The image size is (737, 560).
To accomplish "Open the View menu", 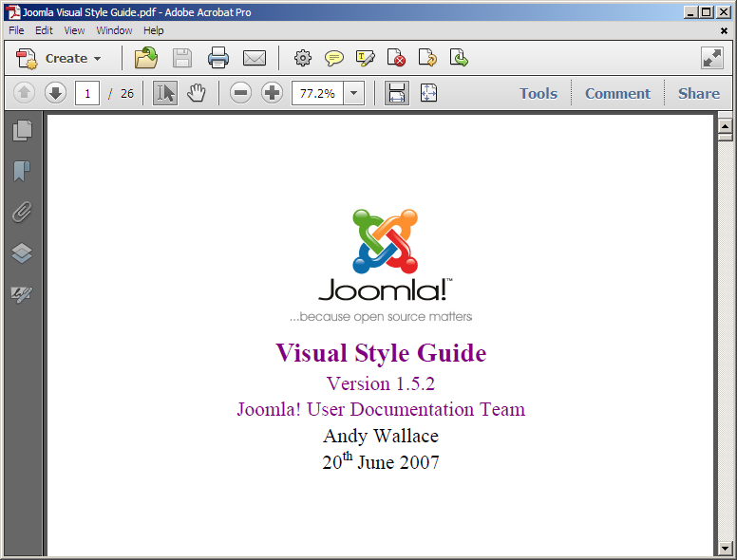I will [x=74, y=30].
